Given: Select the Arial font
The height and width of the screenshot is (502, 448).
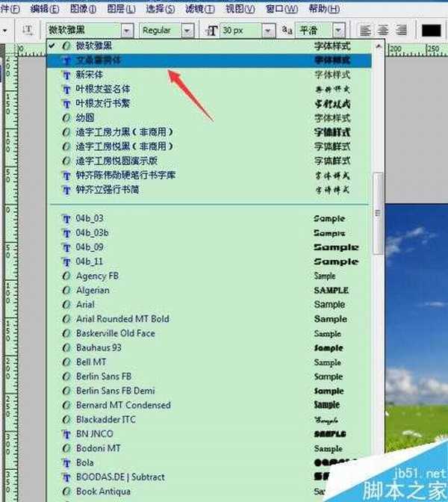Looking at the screenshot, I should [209, 305].
